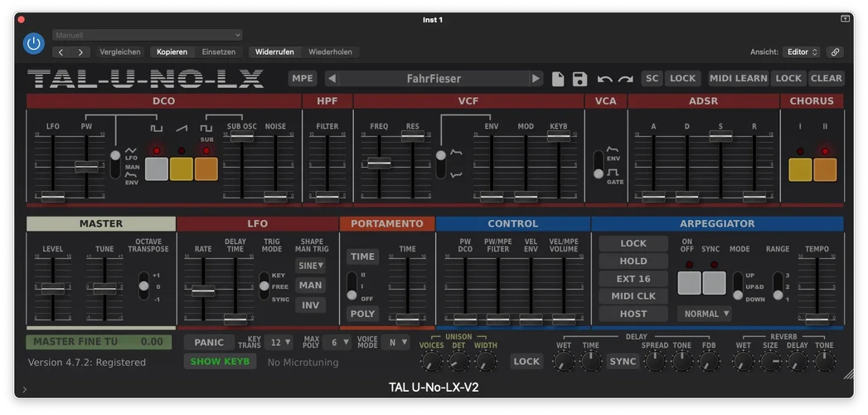Open KEY TRANS 12 dropdown
This screenshot has width=868, height=415.
point(279,343)
